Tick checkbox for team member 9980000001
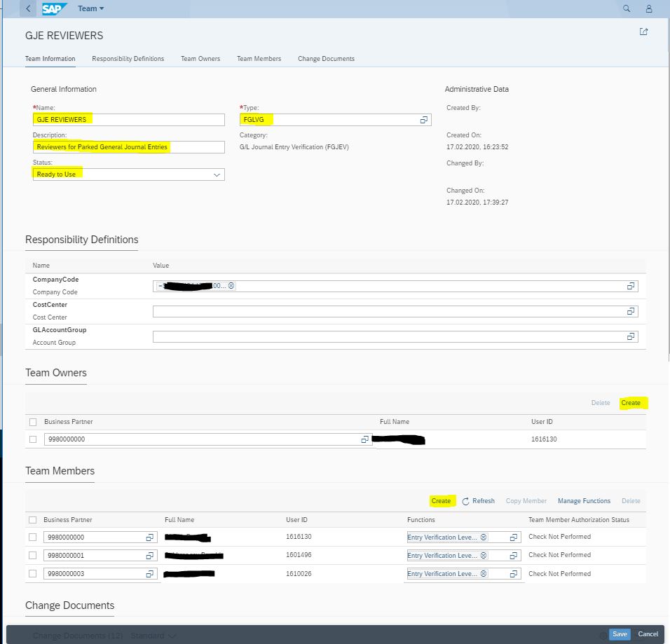The image size is (670, 644). (x=33, y=555)
